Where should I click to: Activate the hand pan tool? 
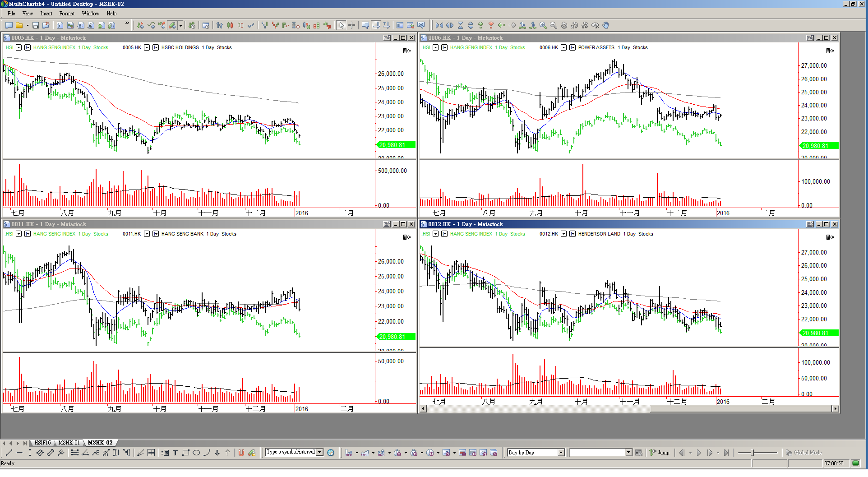coord(606,25)
